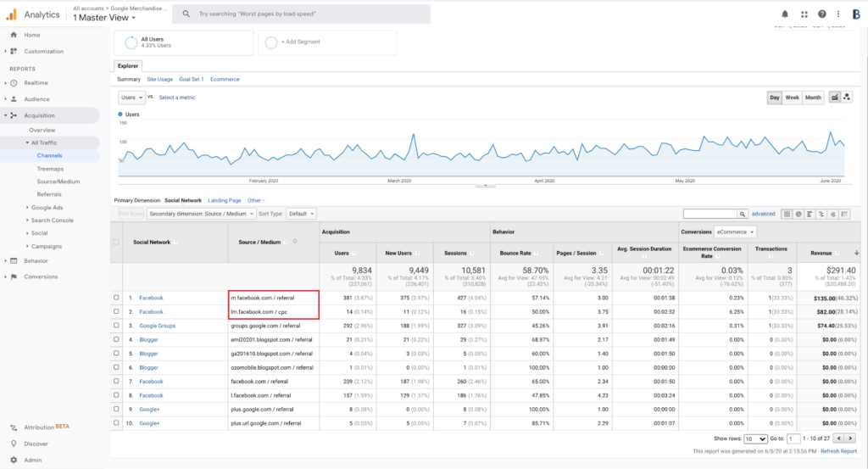Switch to line chart view icon
Screen dimensions: 868x469
pos(834,98)
